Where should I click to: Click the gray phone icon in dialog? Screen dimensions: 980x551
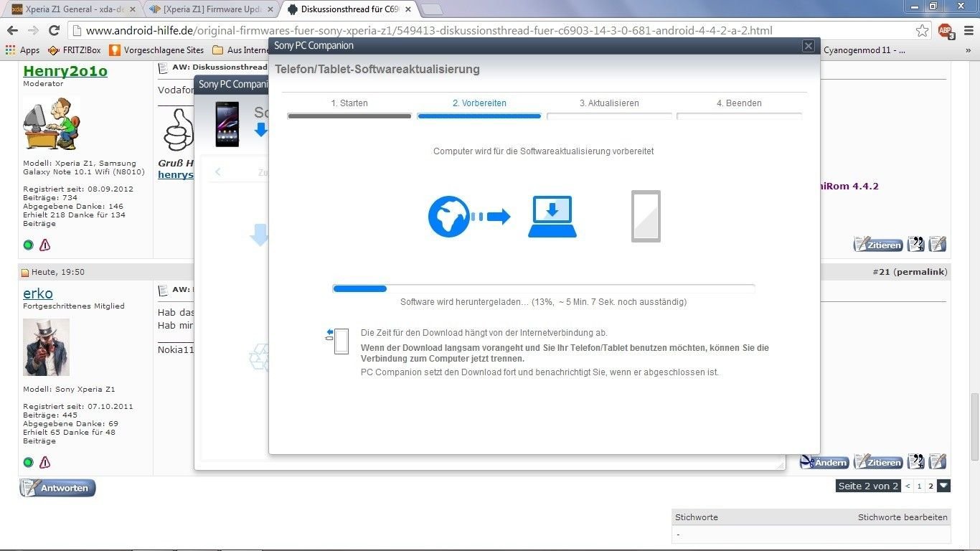(646, 216)
